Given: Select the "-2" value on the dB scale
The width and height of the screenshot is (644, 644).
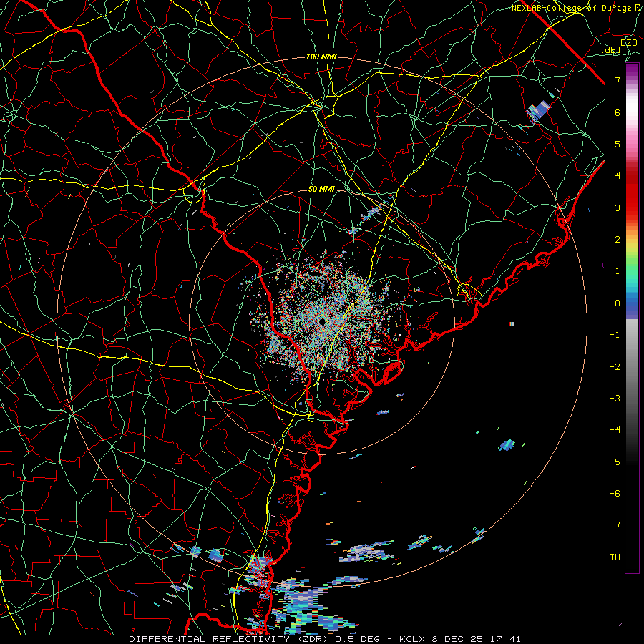Looking at the screenshot, I should pos(615,367).
